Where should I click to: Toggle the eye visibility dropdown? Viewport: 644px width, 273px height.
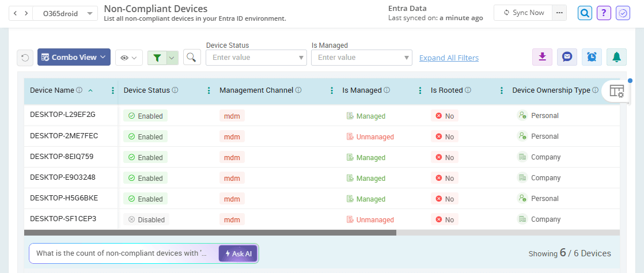click(x=129, y=58)
